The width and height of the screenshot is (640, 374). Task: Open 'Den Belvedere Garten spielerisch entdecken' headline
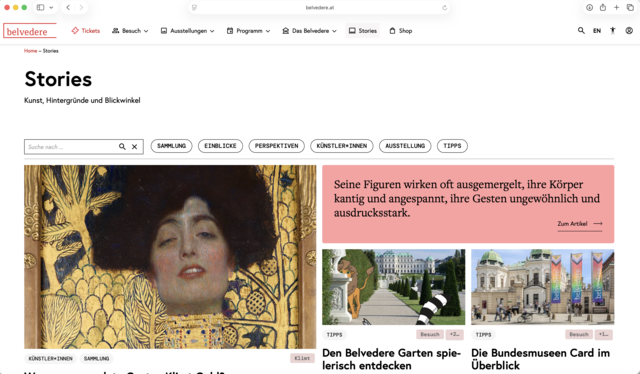coord(391,359)
